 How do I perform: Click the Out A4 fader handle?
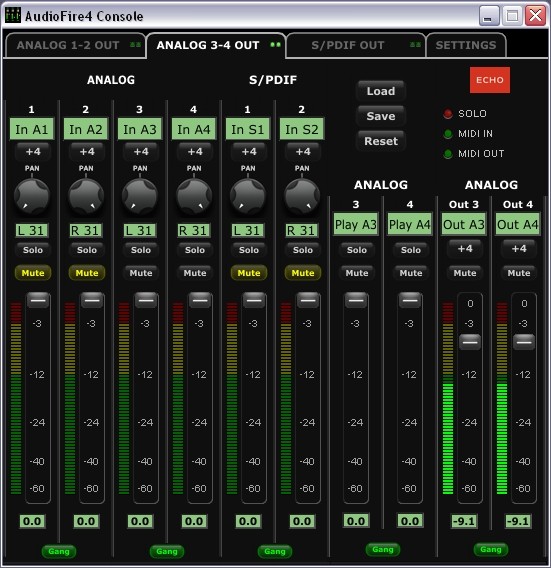pos(524,342)
